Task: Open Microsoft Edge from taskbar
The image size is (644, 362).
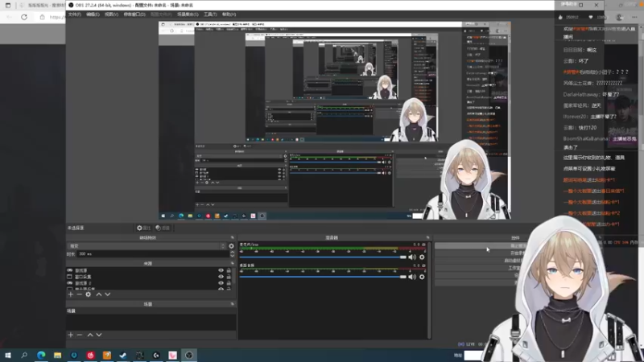Action: pos(41,356)
